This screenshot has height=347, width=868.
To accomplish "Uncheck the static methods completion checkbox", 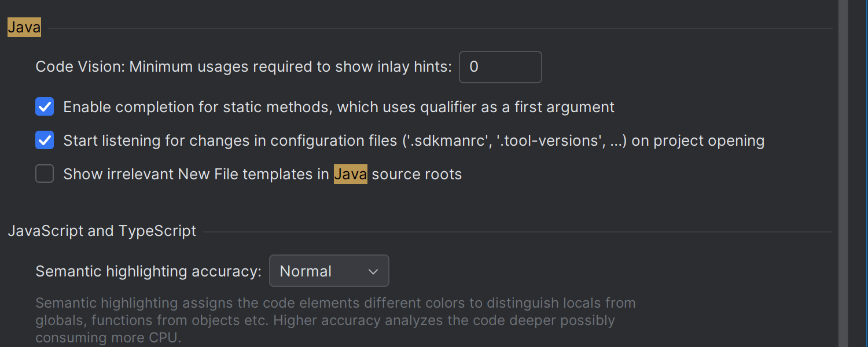I will pyautogui.click(x=45, y=107).
